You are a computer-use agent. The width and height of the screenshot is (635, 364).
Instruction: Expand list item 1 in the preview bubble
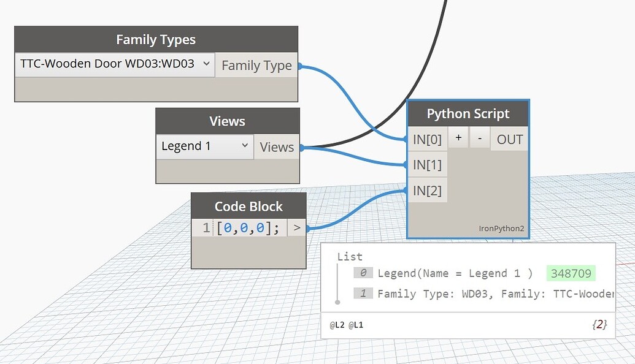point(363,293)
